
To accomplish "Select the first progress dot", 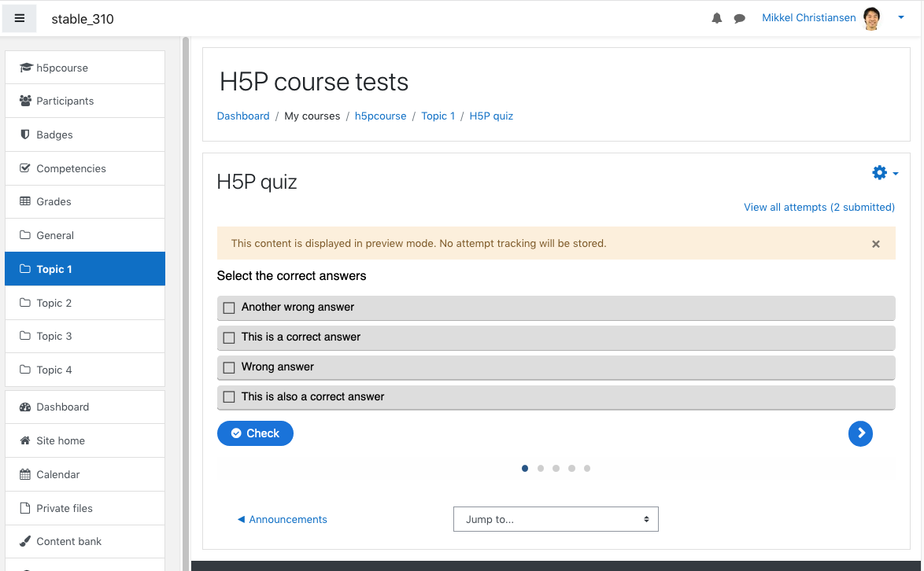I will [x=525, y=469].
